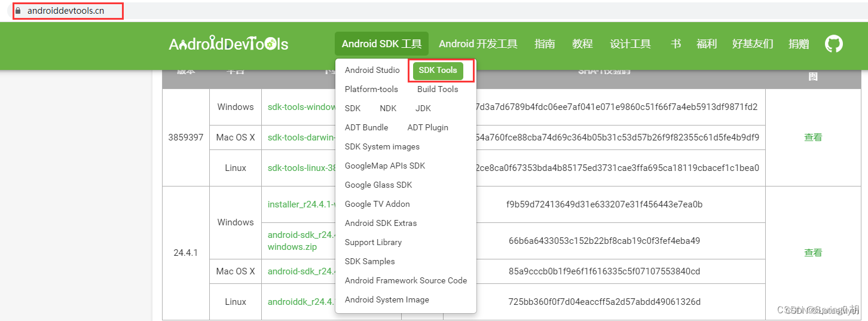Select JDK in dropdown

423,108
